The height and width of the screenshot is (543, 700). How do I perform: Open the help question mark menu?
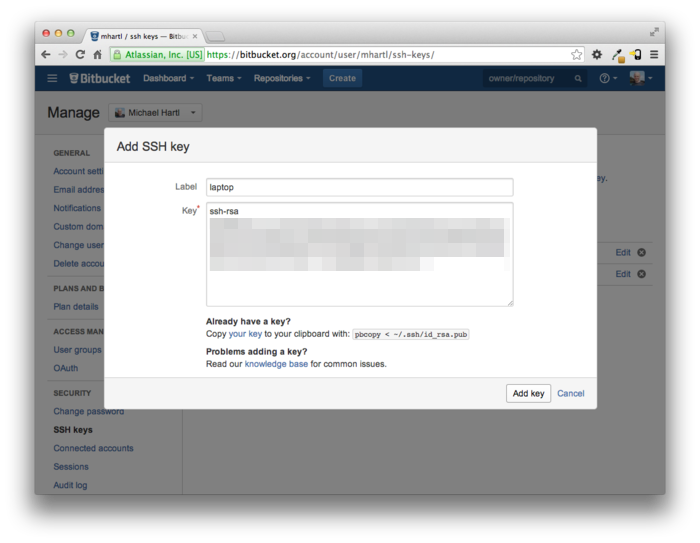tap(608, 78)
